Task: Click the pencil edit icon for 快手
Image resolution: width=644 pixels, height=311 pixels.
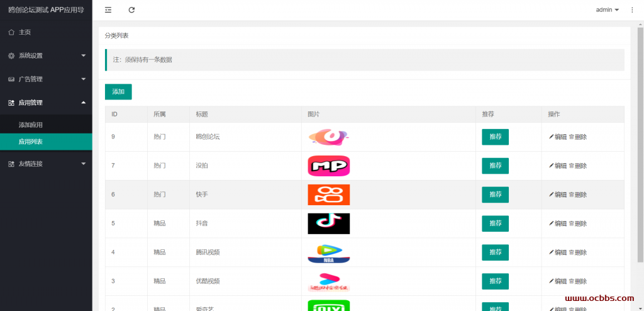Action: [551, 195]
